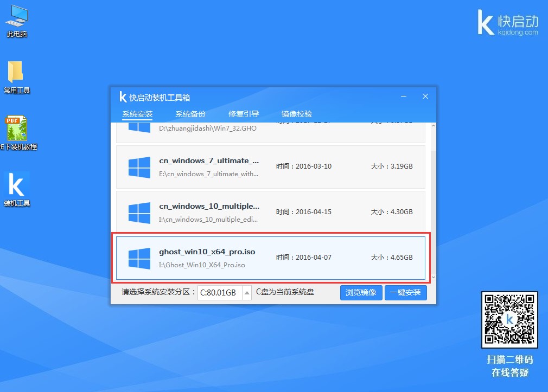Image resolution: width=548 pixels, height=392 pixels.
Task: Click the 快启动 logo in the window title bar
Action: [x=124, y=97]
